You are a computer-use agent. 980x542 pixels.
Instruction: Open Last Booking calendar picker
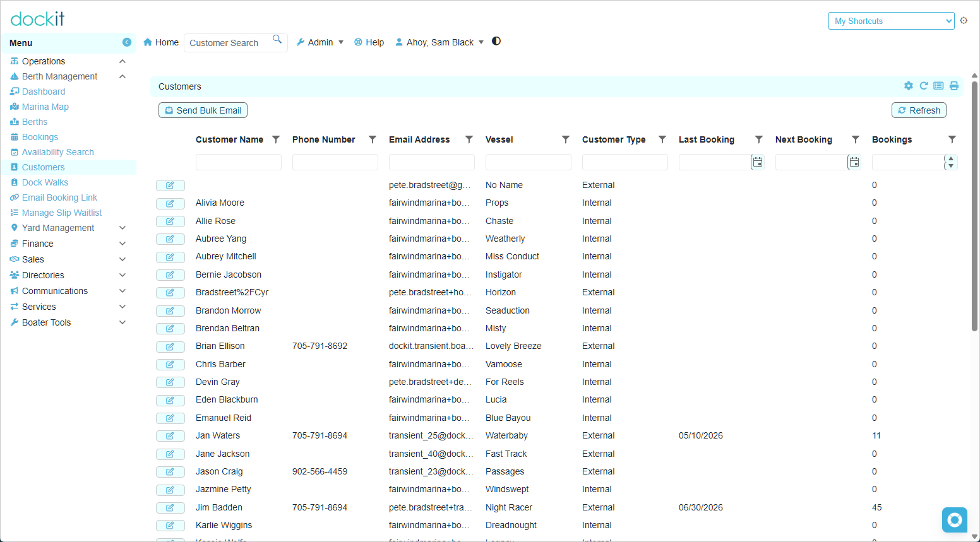point(758,162)
